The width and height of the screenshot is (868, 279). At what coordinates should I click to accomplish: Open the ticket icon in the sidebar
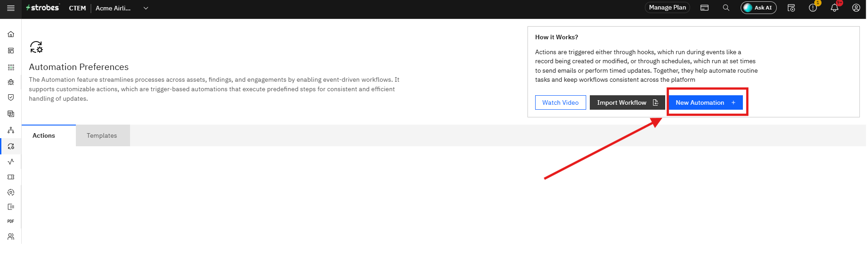11,177
